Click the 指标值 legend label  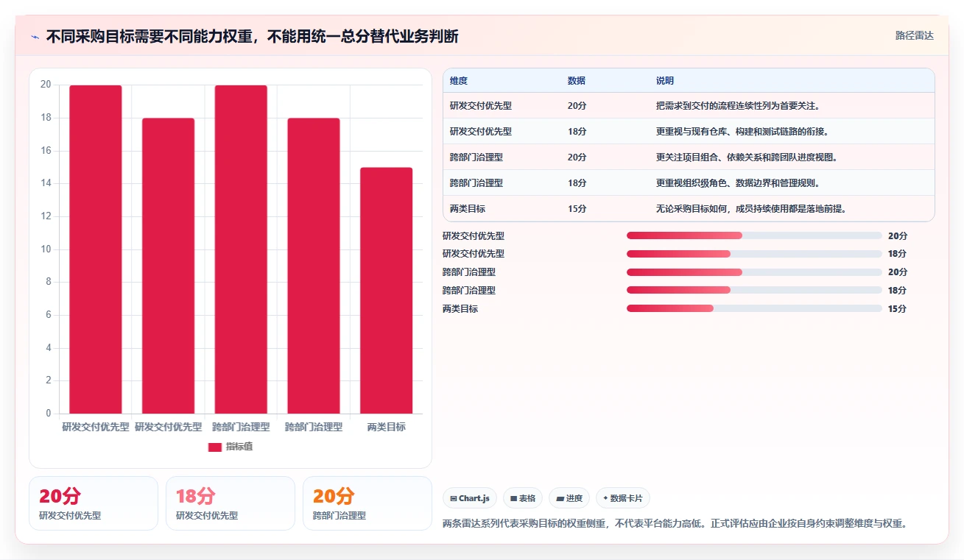[239, 447]
